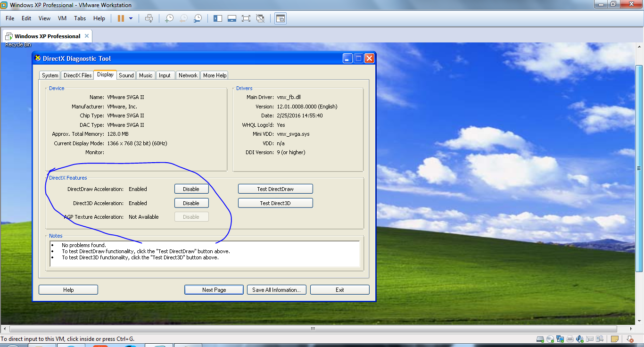Viewport: 644px width, 347px height.
Task: Switch to the Network tab
Action: click(x=188, y=75)
